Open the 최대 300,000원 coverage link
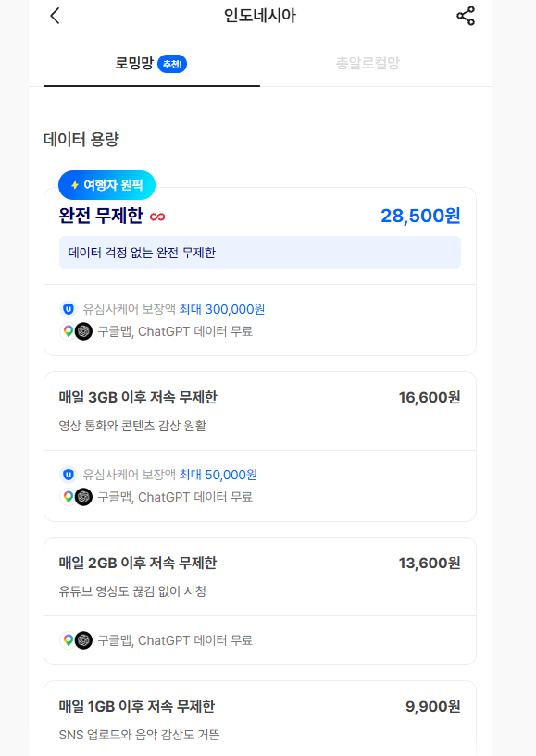This screenshot has width=536, height=756. pos(222,309)
